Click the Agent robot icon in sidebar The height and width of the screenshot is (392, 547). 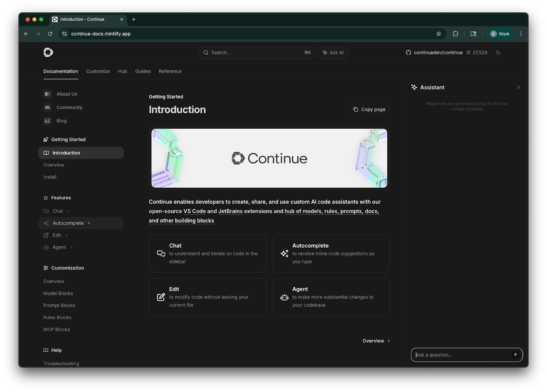46,247
